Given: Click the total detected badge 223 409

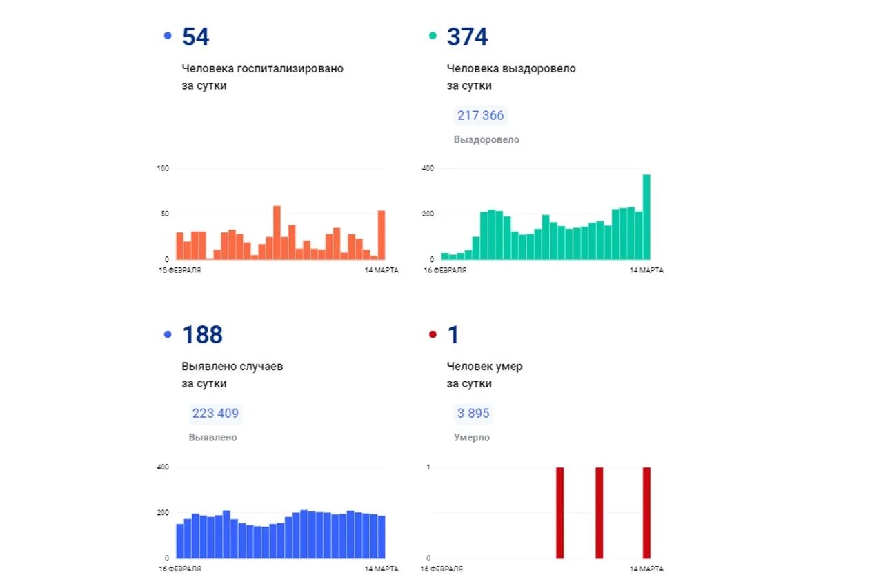Looking at the screenshot, I should pos(215,414).
